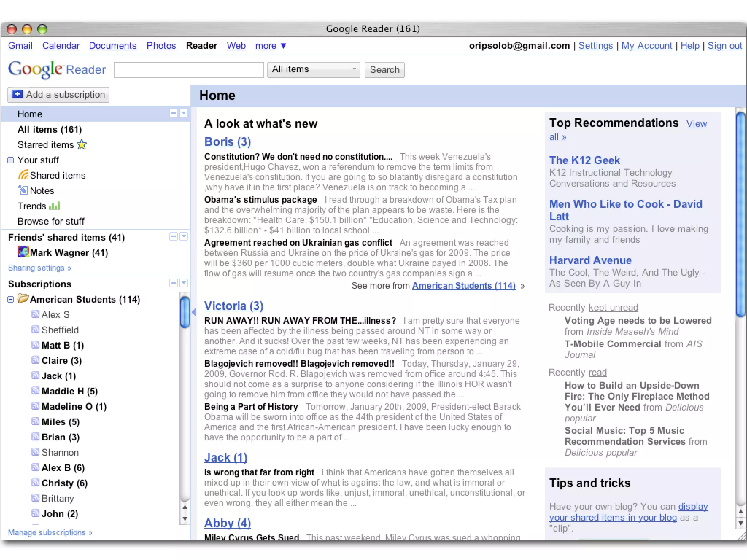The width and height of the screenshot is (747, 560).
Task: Click the feed icon next to Miles
Action: point(35,421)
